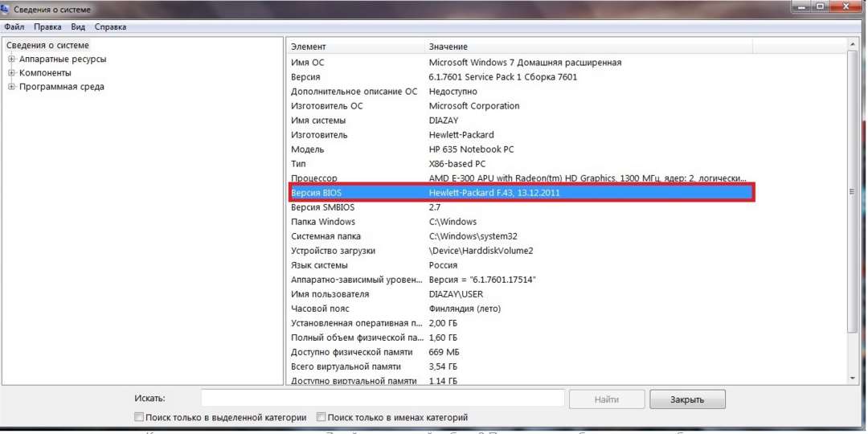Open the Правка menu
This screenshot has height=434, width=868.
[x=47, y=27]
